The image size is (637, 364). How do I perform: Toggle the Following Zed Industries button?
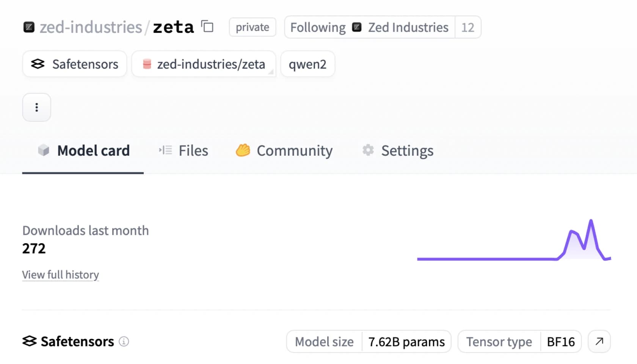[x=369, y=27]
